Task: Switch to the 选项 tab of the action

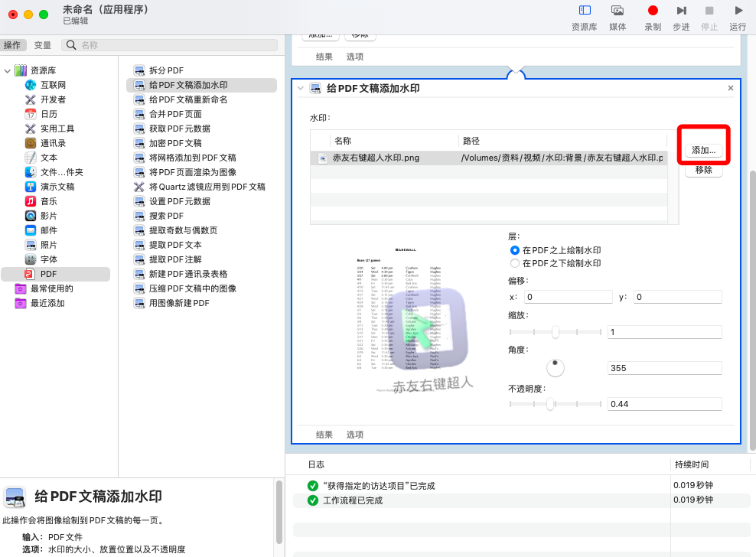Action: (354, 434)
